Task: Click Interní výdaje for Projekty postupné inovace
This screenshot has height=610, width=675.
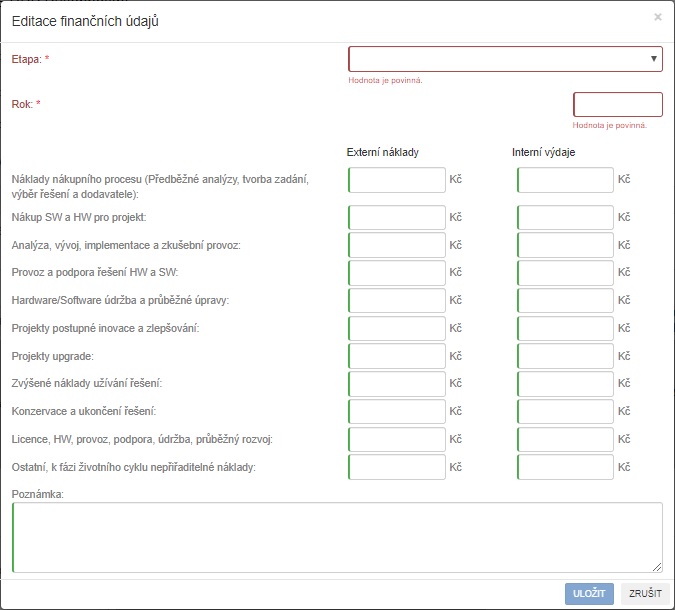Action: 565,328
